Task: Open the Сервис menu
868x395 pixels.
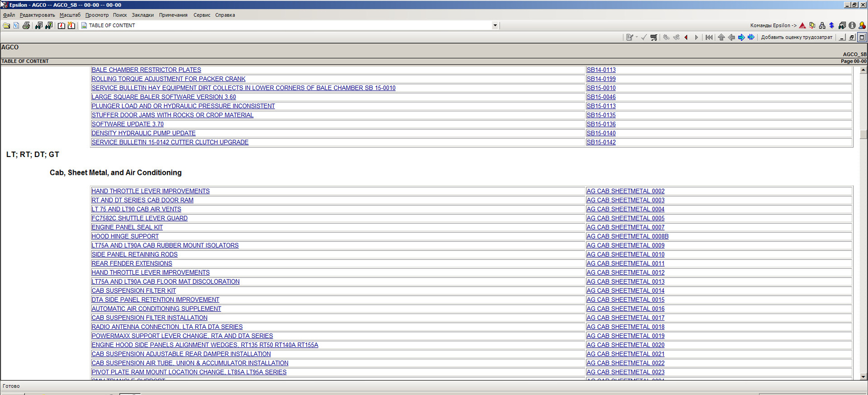Action: 202,15
